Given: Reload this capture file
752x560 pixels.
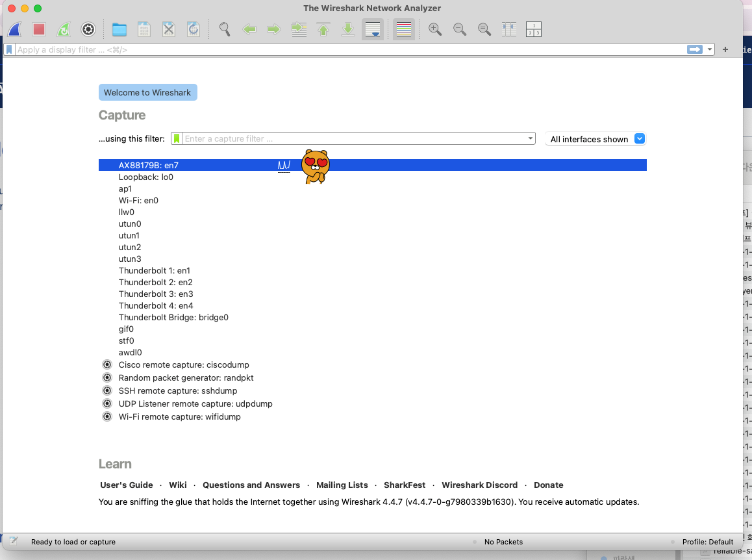Looking at the screenshot, I should click(194, 29).
